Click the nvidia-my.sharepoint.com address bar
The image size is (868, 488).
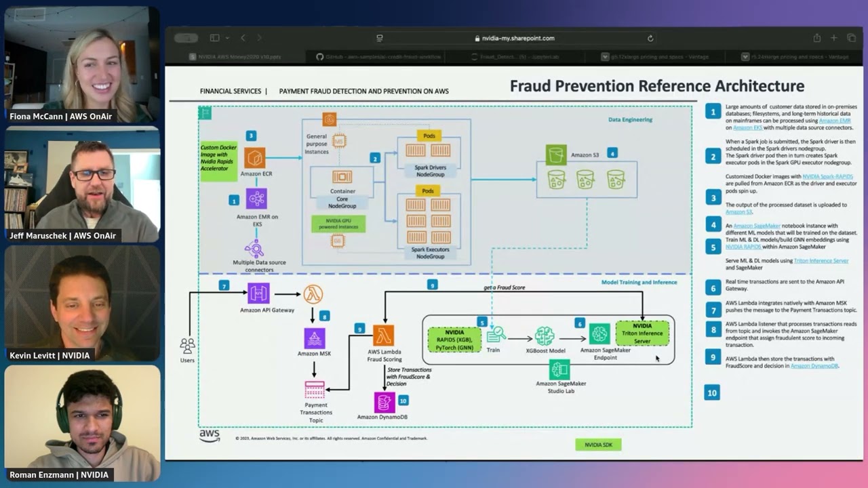pos(514,39)
